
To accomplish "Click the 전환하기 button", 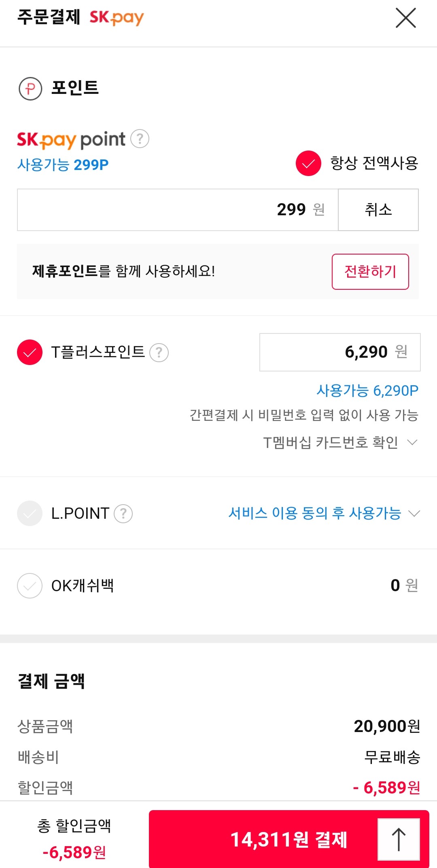I will 370,272.
